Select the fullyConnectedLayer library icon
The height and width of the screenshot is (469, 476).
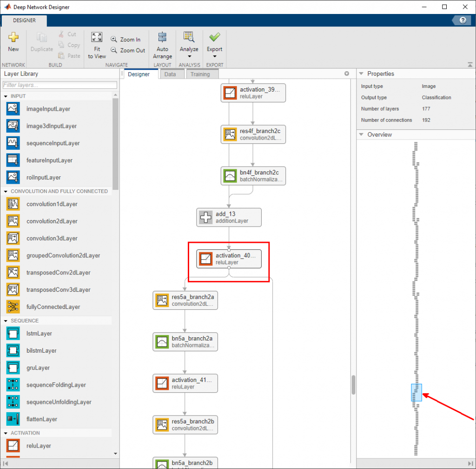coord(13,307)
